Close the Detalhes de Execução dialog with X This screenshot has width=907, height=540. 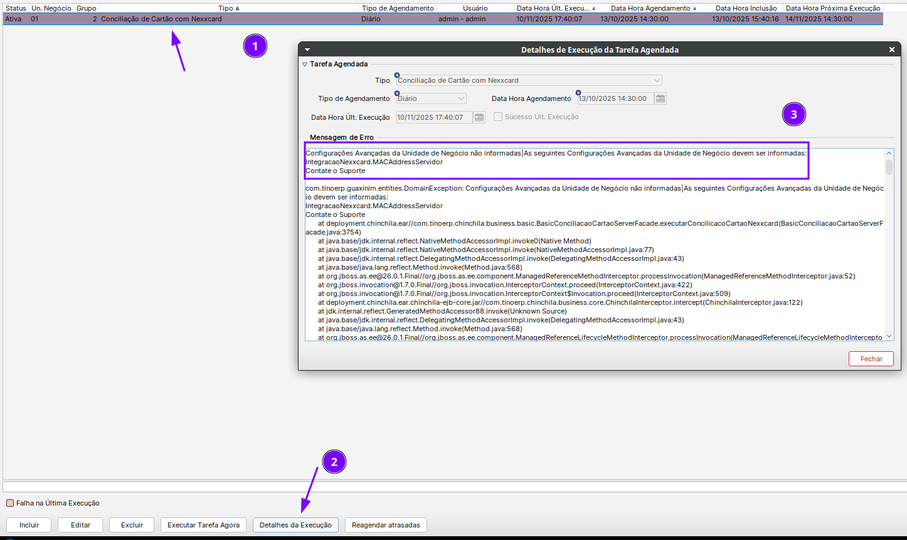[x=891, y=49]
